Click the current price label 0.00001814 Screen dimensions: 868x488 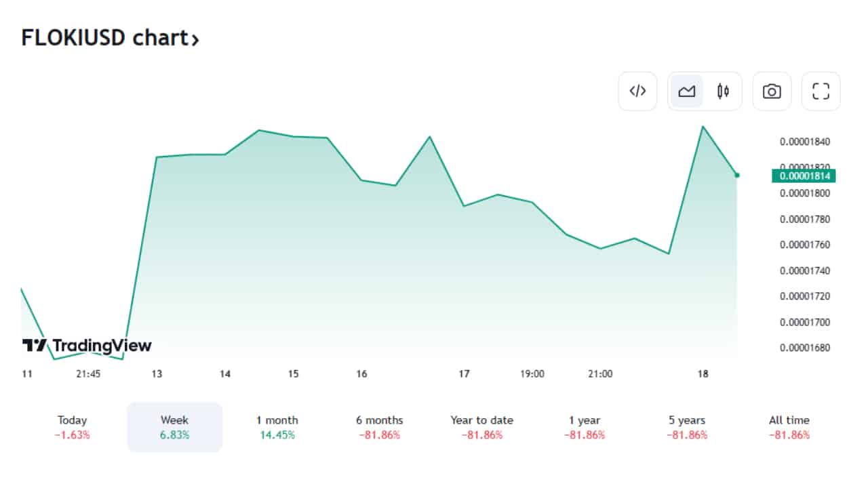(804, 176)
